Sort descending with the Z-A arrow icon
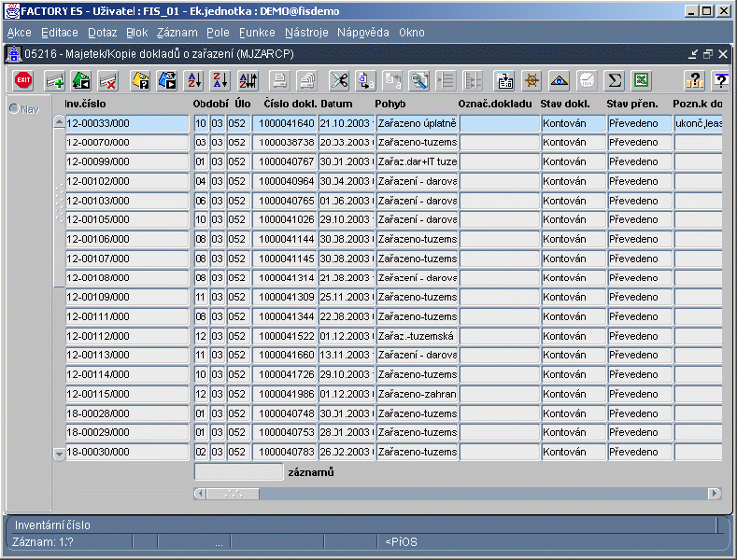Viewport: 737px width, 560px height. (220, 80)
